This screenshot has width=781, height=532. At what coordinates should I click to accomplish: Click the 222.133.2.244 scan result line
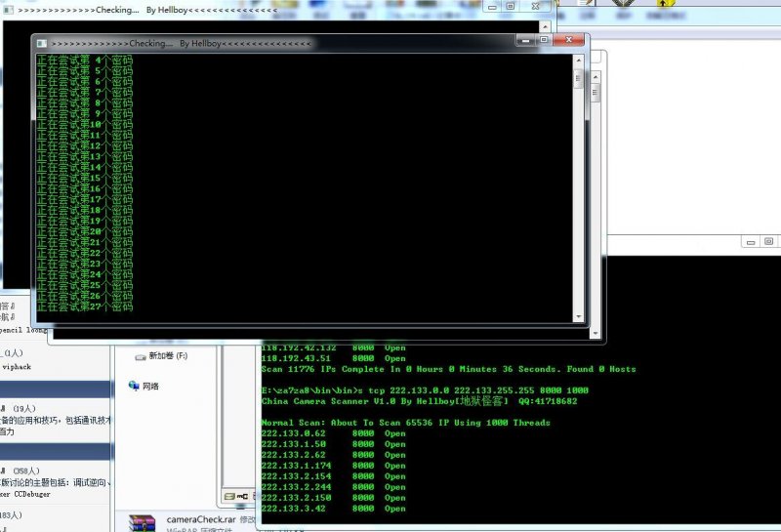point(333,487)
